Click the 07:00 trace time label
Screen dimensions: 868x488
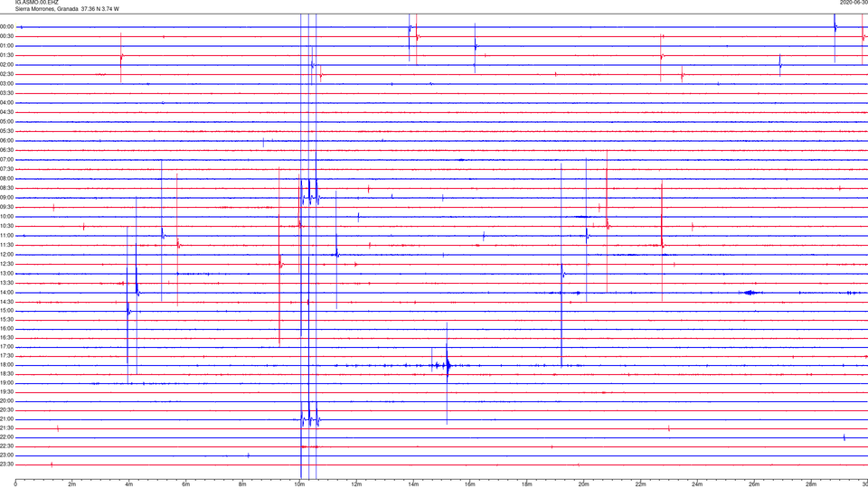coord(6,159)
